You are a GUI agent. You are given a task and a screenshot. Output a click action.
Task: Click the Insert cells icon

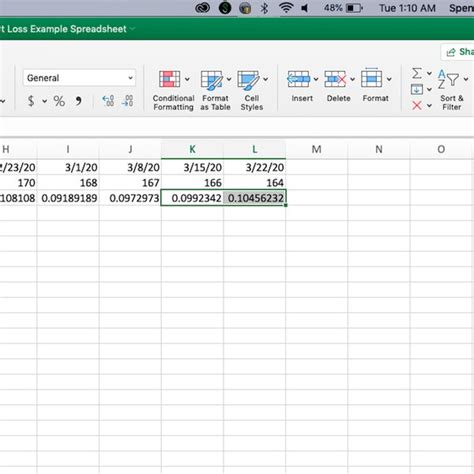pos(298,79)
